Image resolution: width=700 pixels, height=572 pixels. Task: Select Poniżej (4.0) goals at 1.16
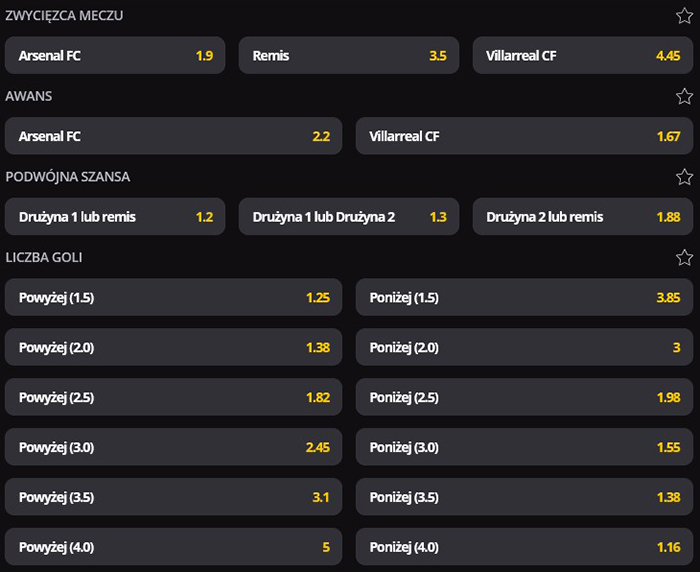[524, 547]
